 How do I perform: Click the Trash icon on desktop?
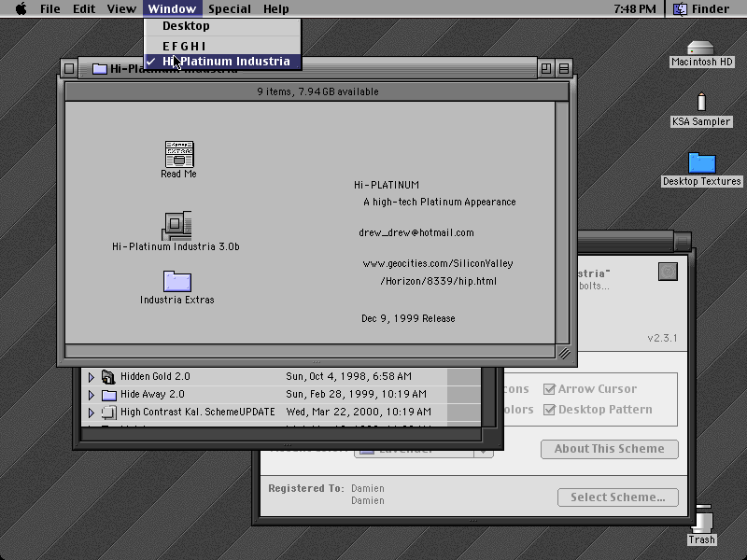704,520
